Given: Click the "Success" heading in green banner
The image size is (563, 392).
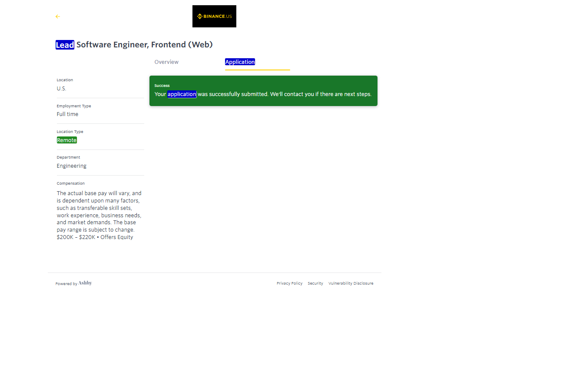Looking at the screenshot, I should [162, 86].
